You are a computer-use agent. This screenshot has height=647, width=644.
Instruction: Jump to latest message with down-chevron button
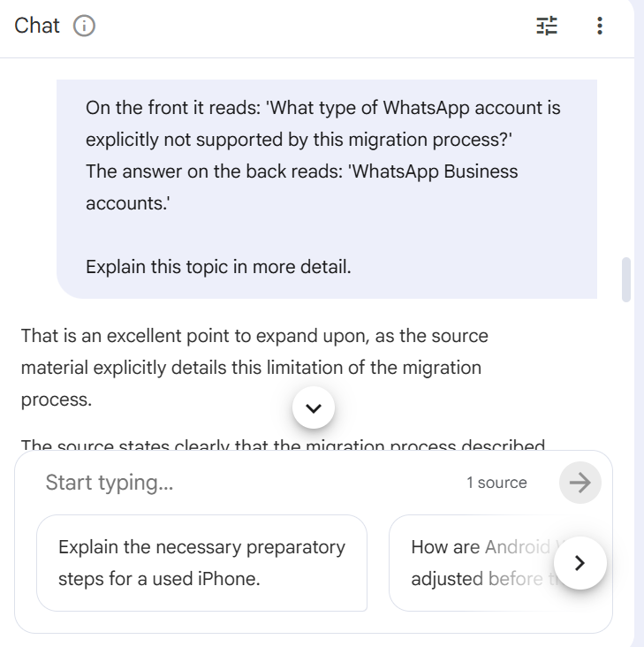pyautogui.click(x=313, y=407)
